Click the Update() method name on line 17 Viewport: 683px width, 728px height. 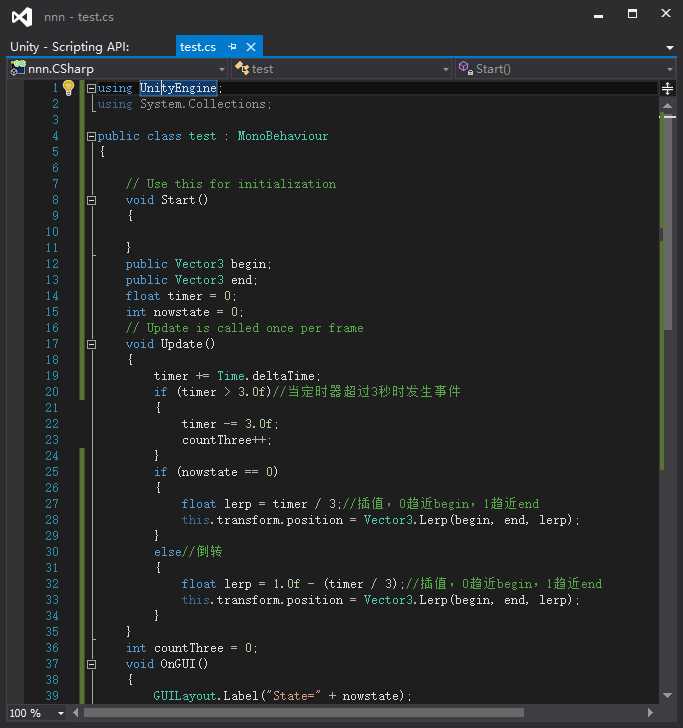pos(188,344)
